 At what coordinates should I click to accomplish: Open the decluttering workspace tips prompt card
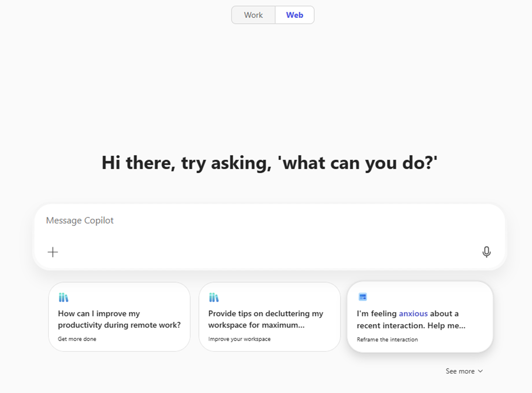[x=269, y=317]
